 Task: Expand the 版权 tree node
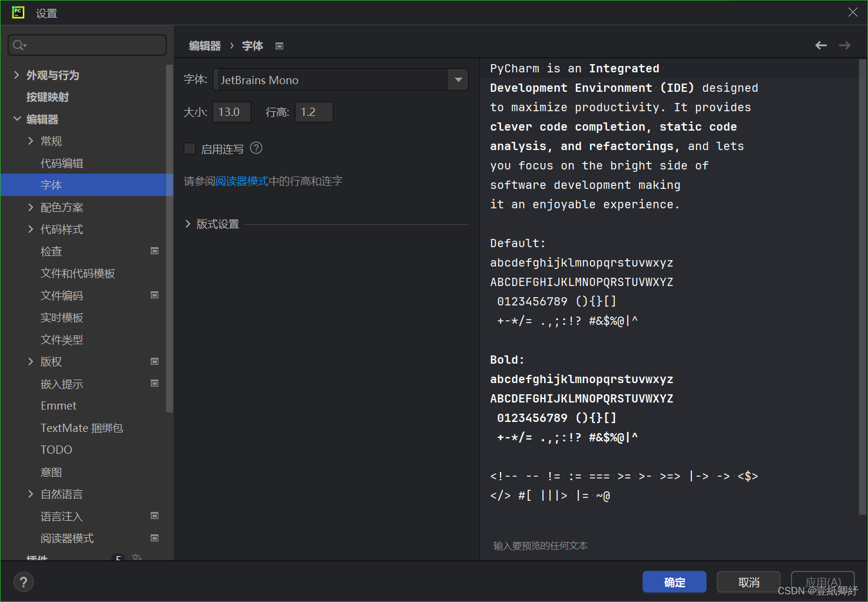pos(31,361)
